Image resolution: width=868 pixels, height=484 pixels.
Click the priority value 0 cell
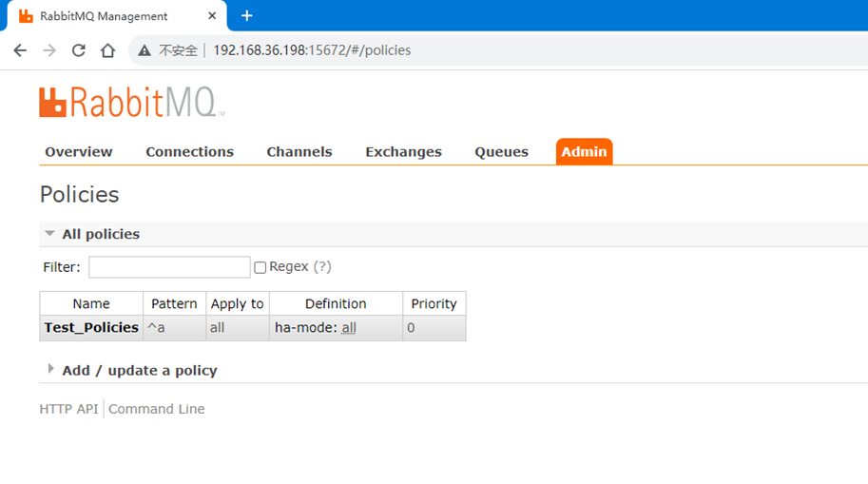click(x=434, y=328)
